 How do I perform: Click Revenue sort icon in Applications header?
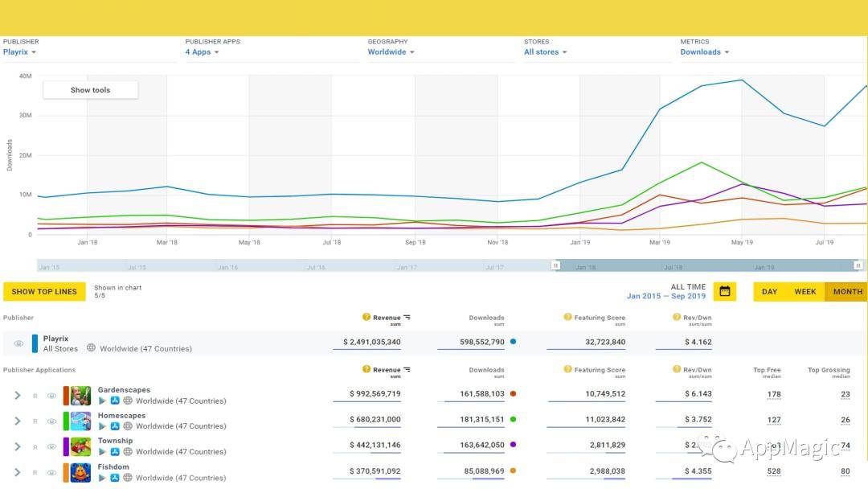[x=407, y=369]
